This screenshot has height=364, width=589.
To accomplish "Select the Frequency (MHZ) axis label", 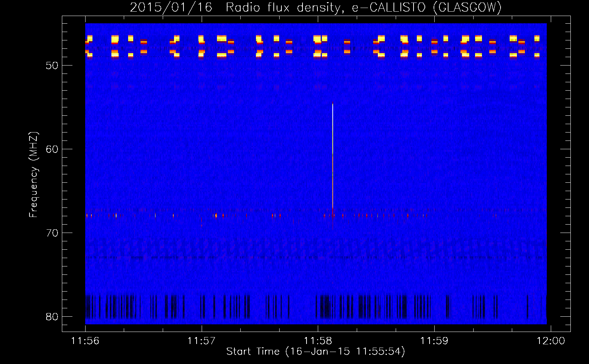I will click(x=33, y=175).
